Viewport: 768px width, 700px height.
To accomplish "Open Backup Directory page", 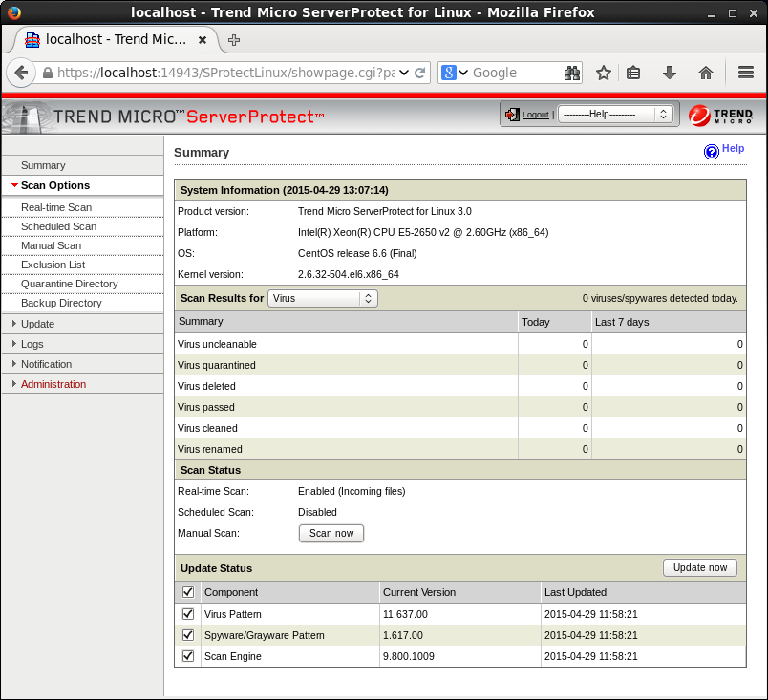I will coord(61,303).
